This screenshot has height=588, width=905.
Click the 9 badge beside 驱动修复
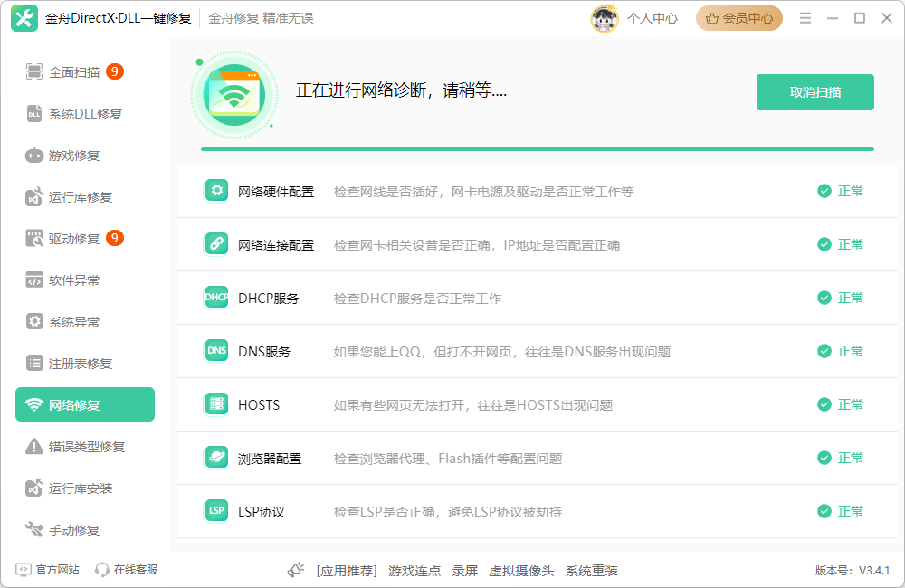[x=115, y=238]
